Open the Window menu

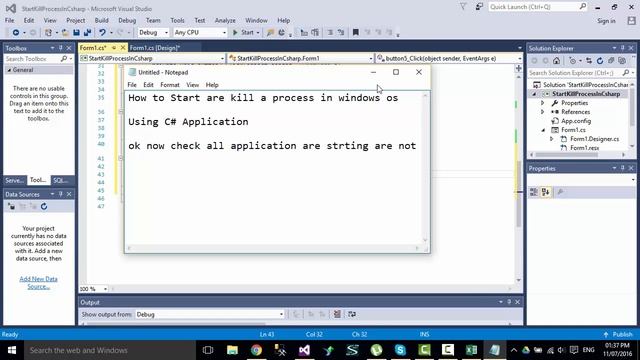tap(256, 20)
